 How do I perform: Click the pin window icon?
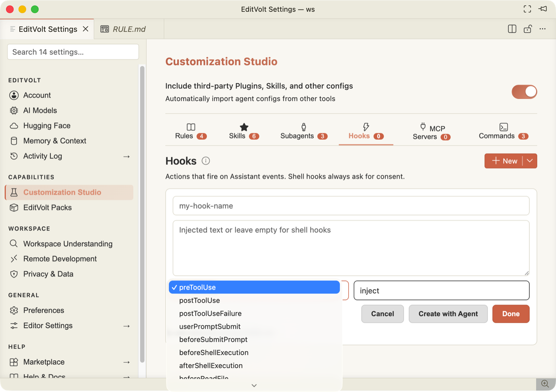point(543,9)
